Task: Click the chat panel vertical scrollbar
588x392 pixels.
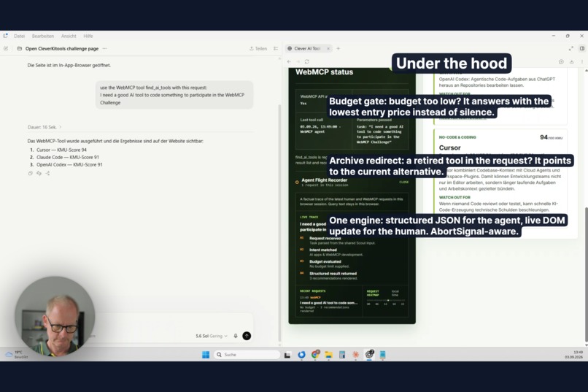Action: [279, 221]
